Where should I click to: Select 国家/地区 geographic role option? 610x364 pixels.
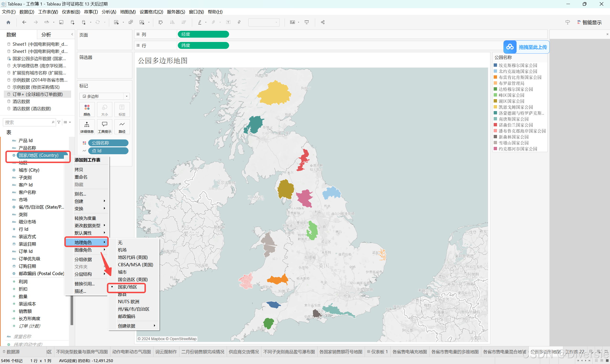(x=127, y=287)
